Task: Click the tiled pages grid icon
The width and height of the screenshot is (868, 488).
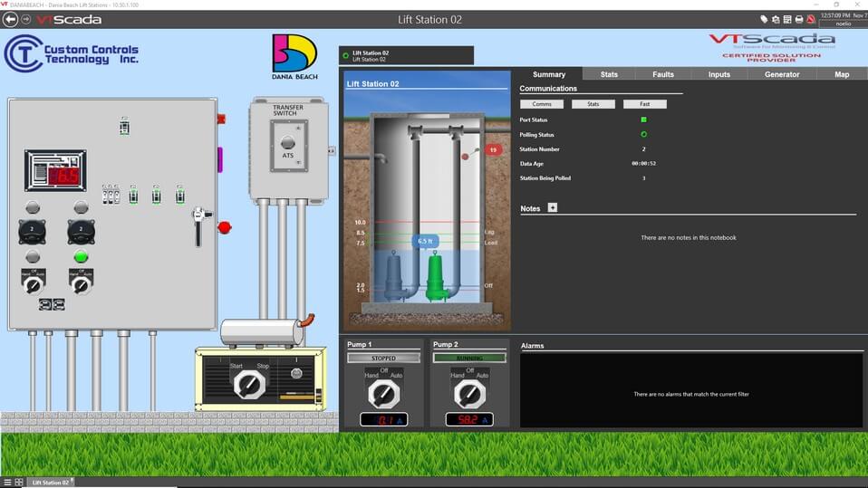Action: coord(19,483)
